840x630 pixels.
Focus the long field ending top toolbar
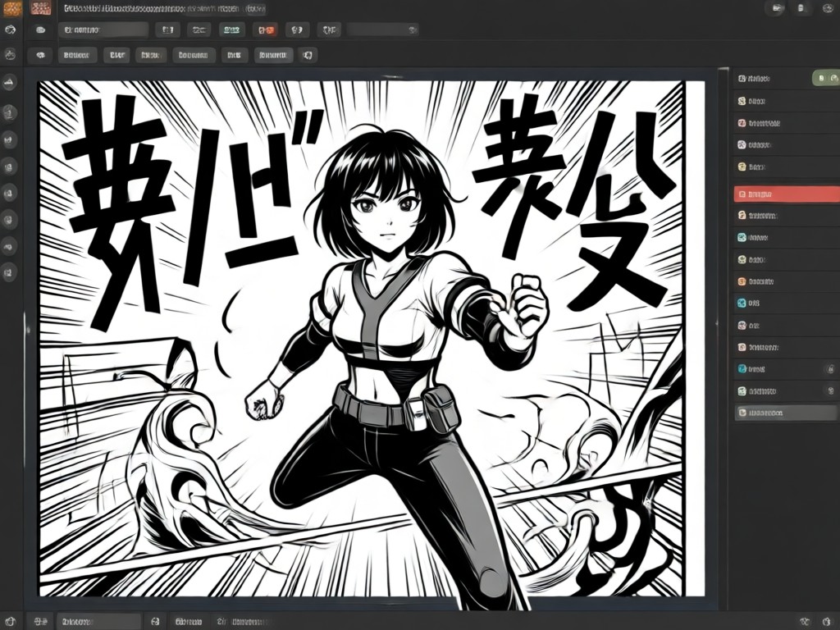pyautogui.click(x=382, y=30)
